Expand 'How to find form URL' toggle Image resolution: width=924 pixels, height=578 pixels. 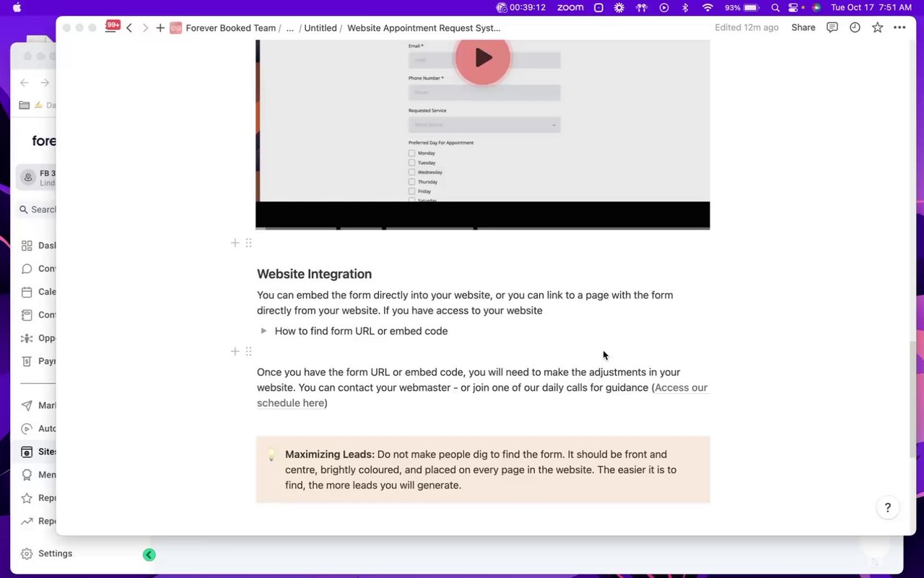(263, 331)
